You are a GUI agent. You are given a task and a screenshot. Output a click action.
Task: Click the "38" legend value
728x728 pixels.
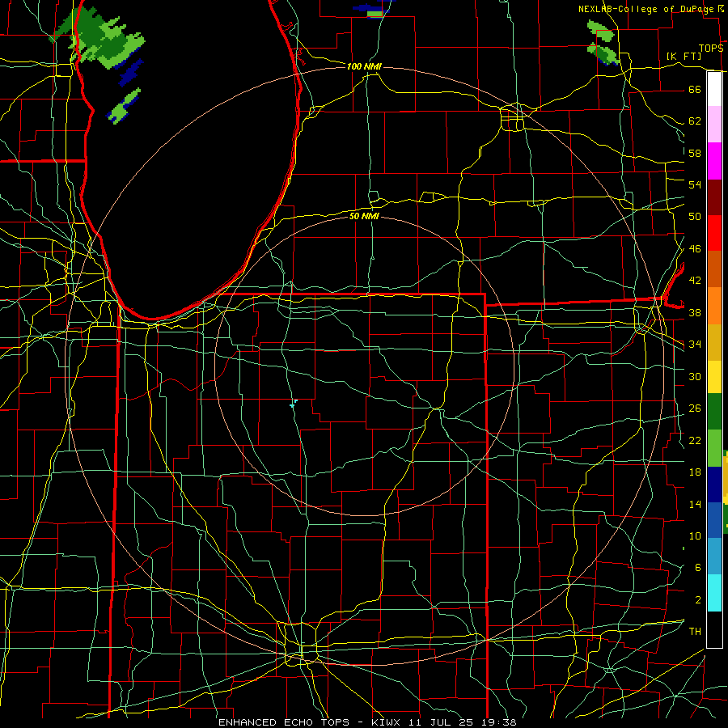(x=695, y=312)
